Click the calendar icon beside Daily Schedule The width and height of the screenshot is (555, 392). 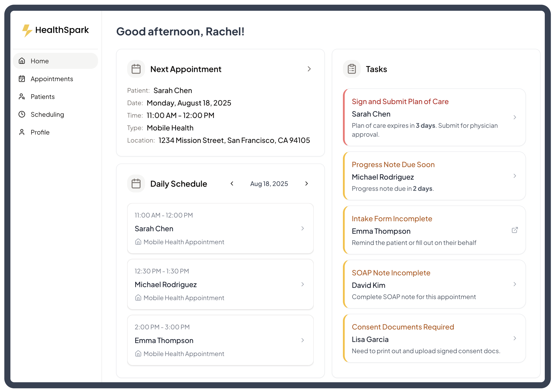point(136,183)
